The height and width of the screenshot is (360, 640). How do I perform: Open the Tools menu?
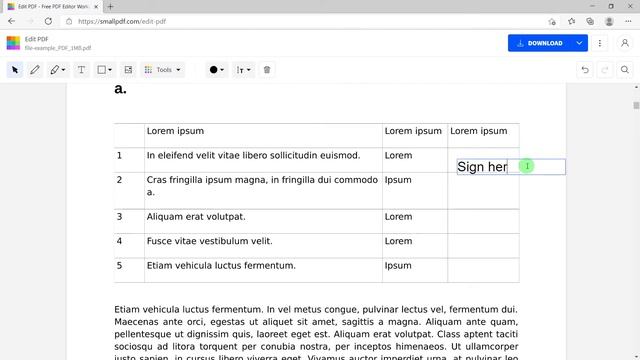coord(162,70)
